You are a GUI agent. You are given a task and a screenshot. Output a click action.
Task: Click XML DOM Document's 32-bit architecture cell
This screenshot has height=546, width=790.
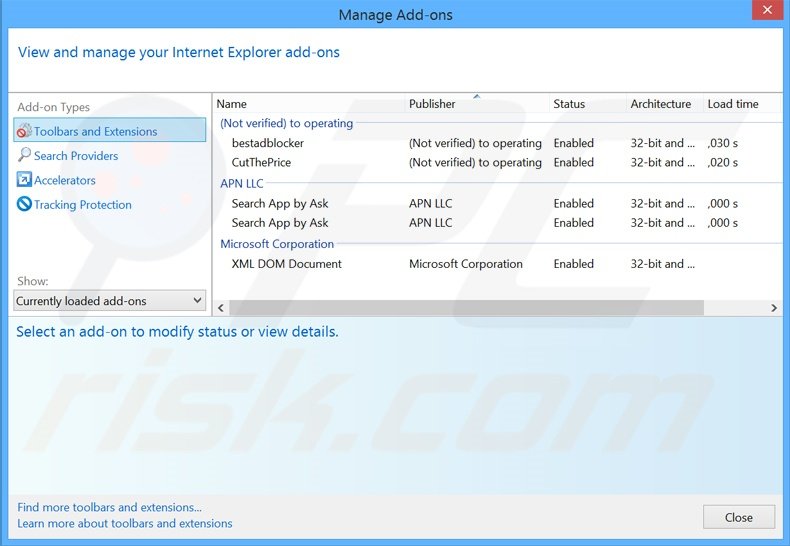663,264
